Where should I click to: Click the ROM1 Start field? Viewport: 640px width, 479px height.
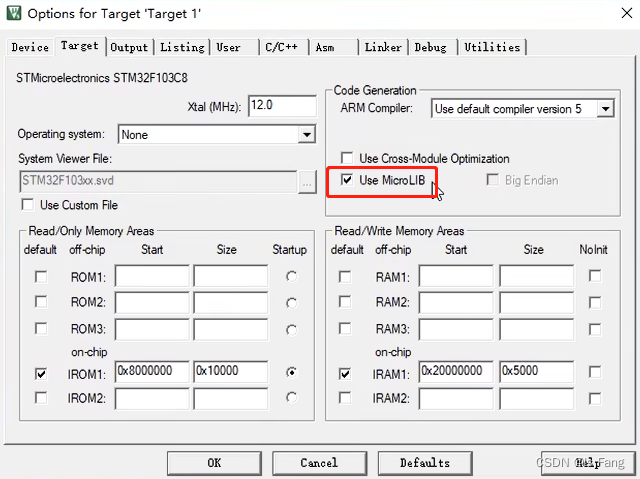pyautogui.click(x=152, y=276)
